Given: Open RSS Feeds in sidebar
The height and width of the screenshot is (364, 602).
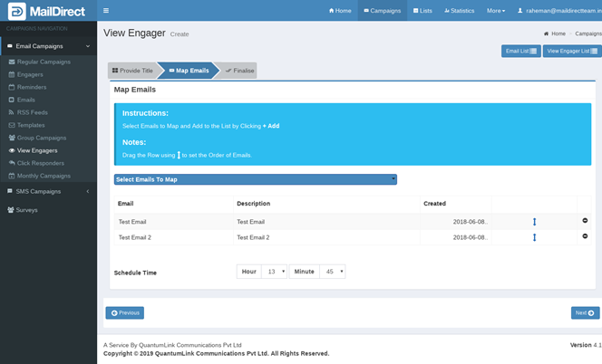Looking at the screenshot, I should pos(35,111).
